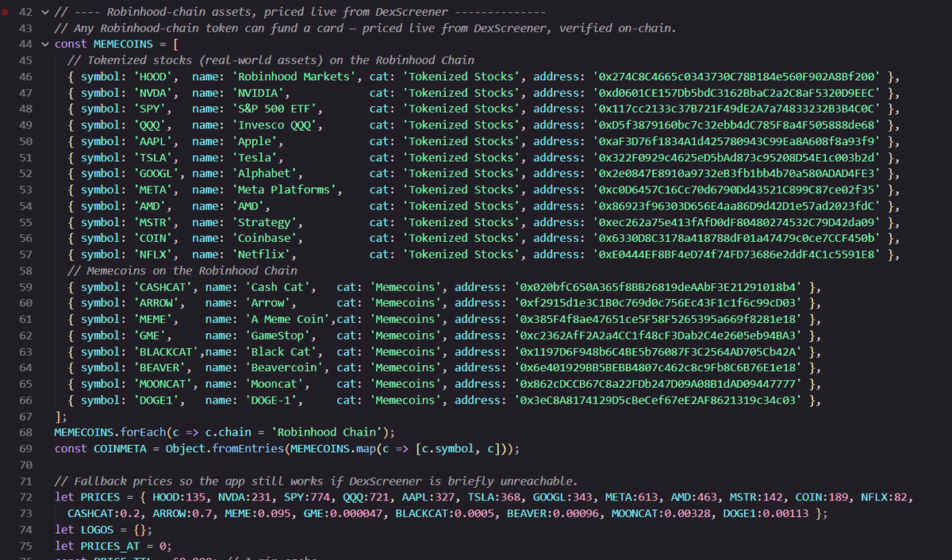The height and width of the screenshot is (560, 952).
Task: Select line number 70 of the empty line
Action: [x=25, y=465]
